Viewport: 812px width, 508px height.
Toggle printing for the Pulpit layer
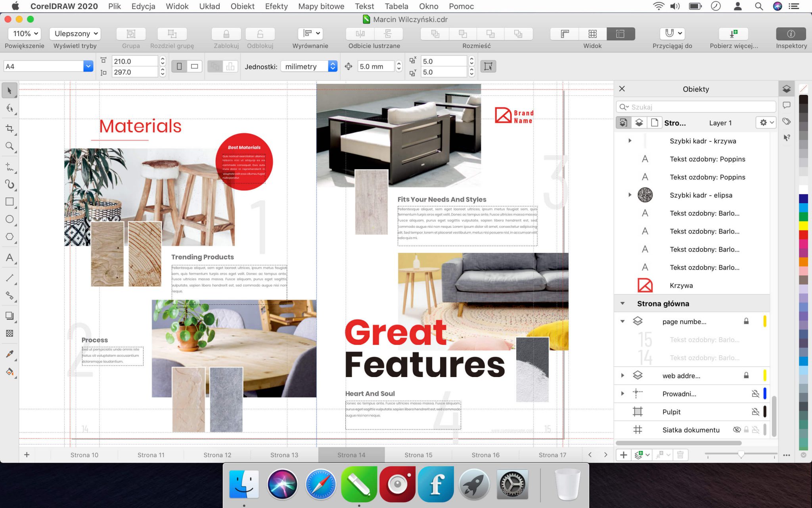click(756, 412)
